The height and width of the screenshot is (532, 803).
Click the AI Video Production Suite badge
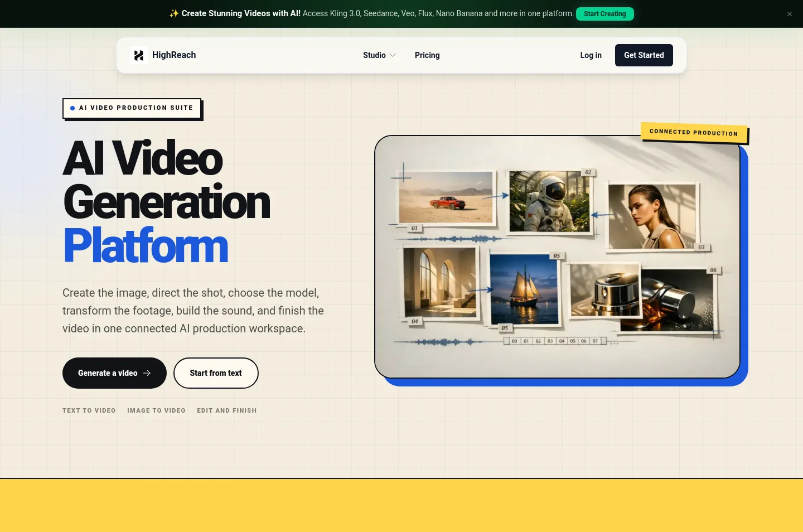coord(132,108)
